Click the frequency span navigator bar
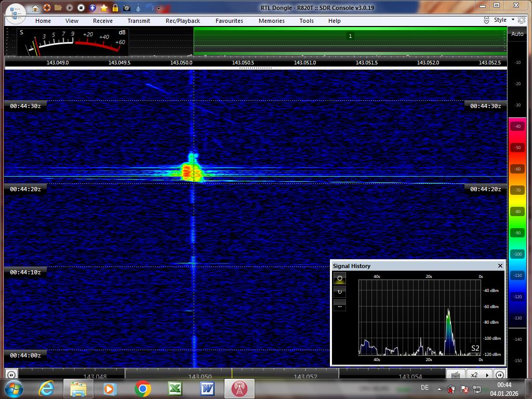 coord(232,374)
